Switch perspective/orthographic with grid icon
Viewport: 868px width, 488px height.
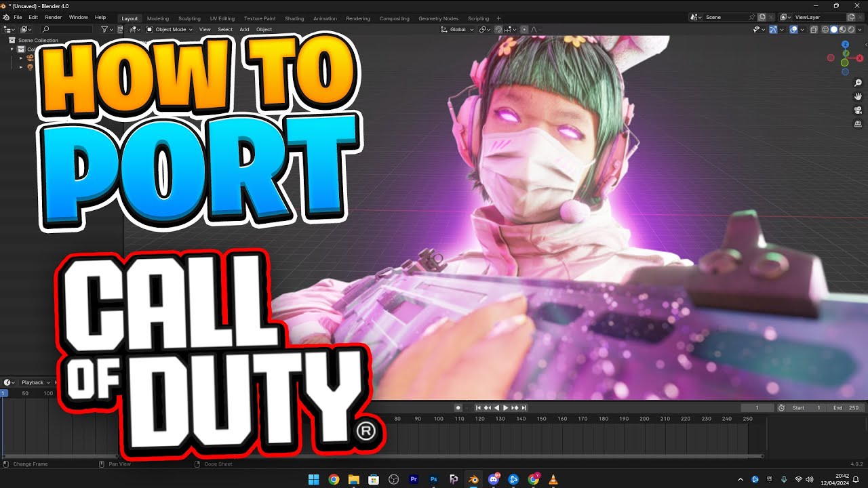(x=858, y=124)
